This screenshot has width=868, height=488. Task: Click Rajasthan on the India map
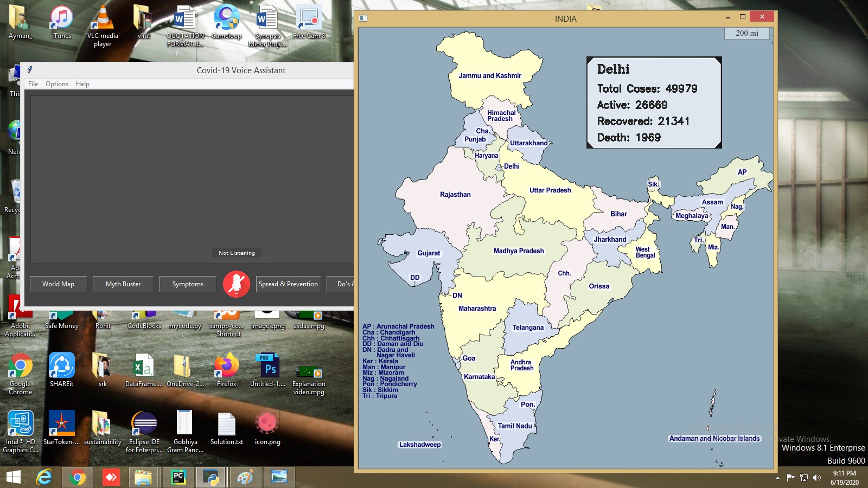tap(455, 195)
